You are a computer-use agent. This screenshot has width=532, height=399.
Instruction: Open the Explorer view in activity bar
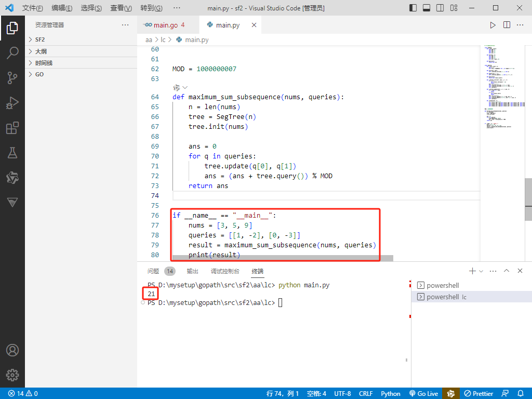pyautogui.click(x=12, y=28)
